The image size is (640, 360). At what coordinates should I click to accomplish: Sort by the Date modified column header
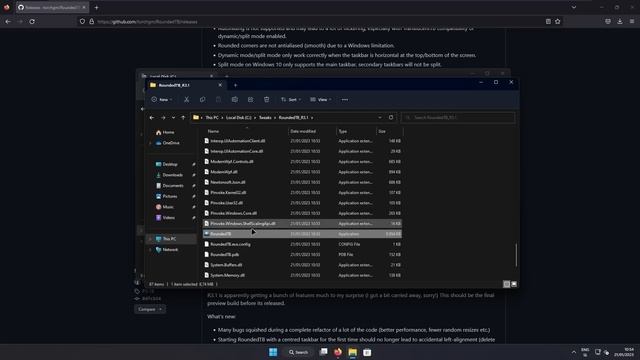[303, 131]
